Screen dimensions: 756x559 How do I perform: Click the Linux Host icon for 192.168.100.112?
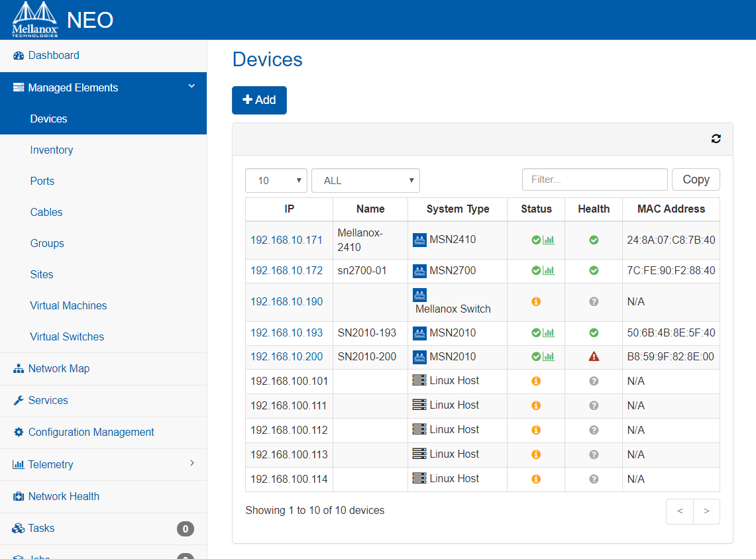tap(419, 429)
